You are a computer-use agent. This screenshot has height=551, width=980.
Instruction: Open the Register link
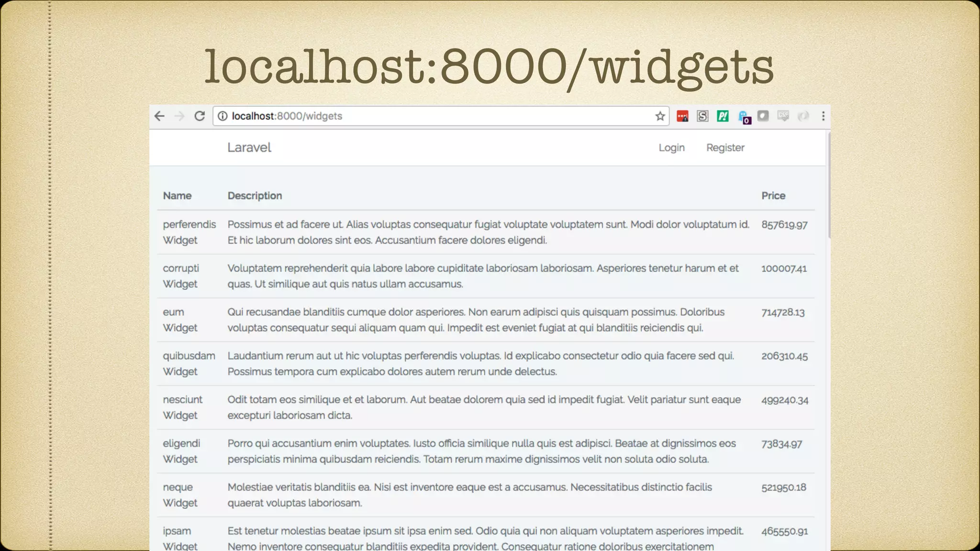(725, 147)
